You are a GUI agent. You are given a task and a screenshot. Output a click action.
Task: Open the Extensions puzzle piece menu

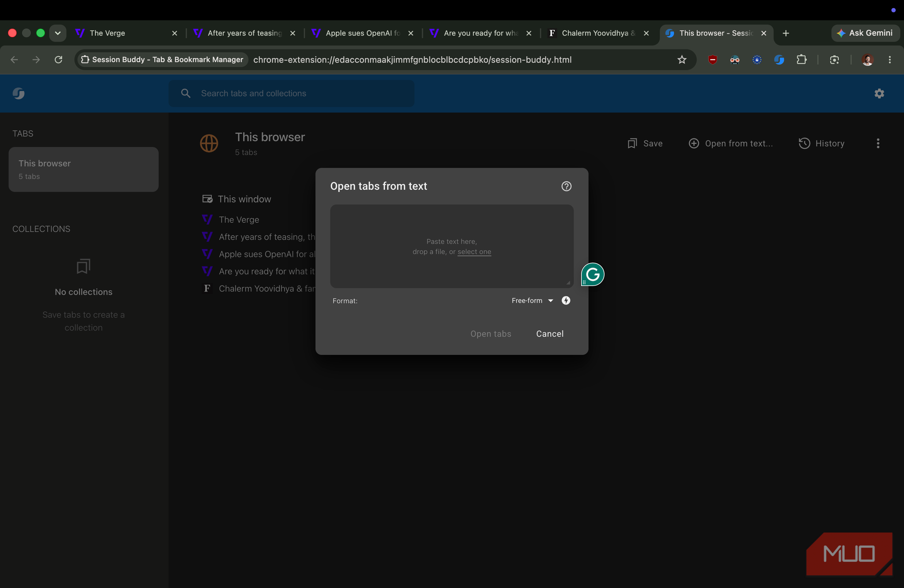point(801,60)
